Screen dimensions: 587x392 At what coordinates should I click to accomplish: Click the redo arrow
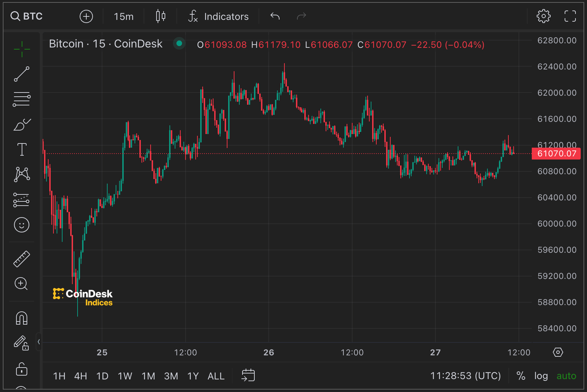coord(301,16)
